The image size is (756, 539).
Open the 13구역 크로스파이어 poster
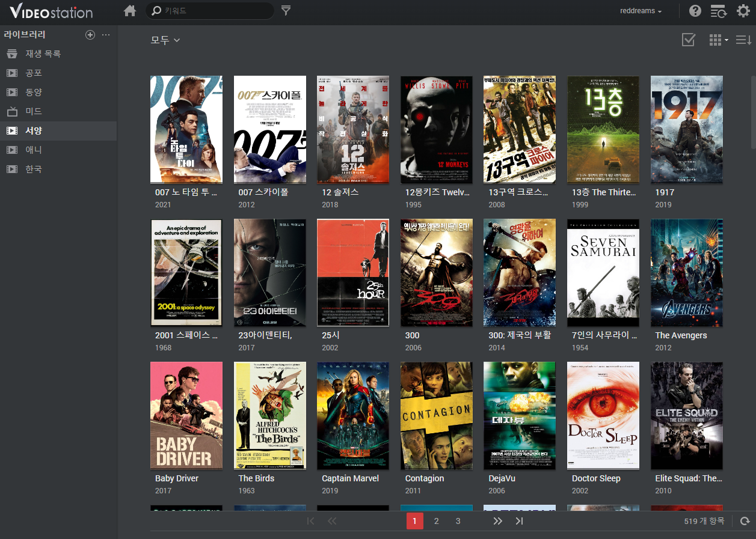[x=520, y=129]
